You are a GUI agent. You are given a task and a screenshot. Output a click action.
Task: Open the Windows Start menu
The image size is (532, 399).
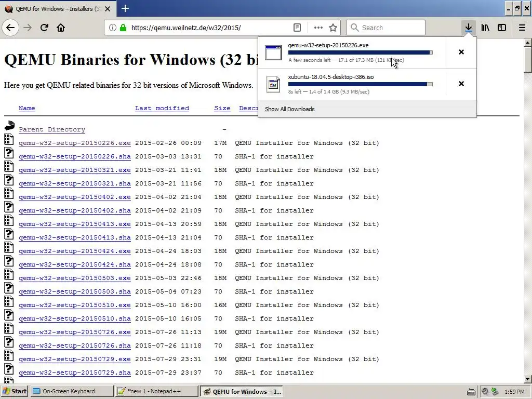tap(15, 392)
